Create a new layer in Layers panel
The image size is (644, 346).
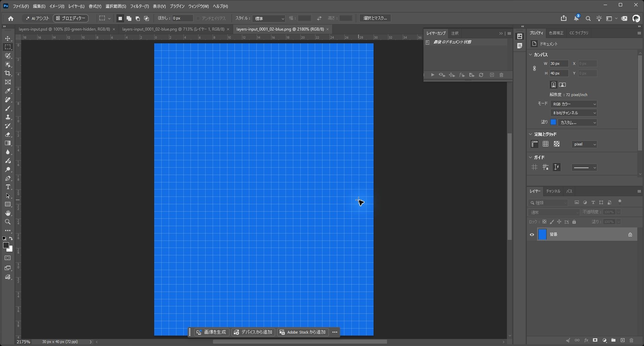[x=622, y=340]
